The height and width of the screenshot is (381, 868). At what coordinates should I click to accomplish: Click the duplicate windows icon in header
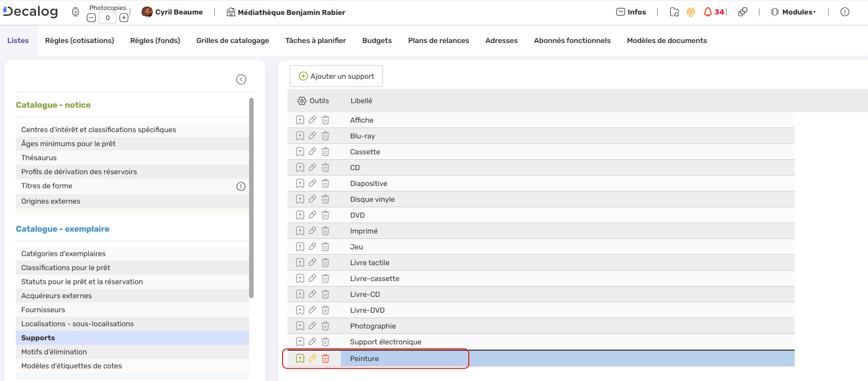coord(742,12)
